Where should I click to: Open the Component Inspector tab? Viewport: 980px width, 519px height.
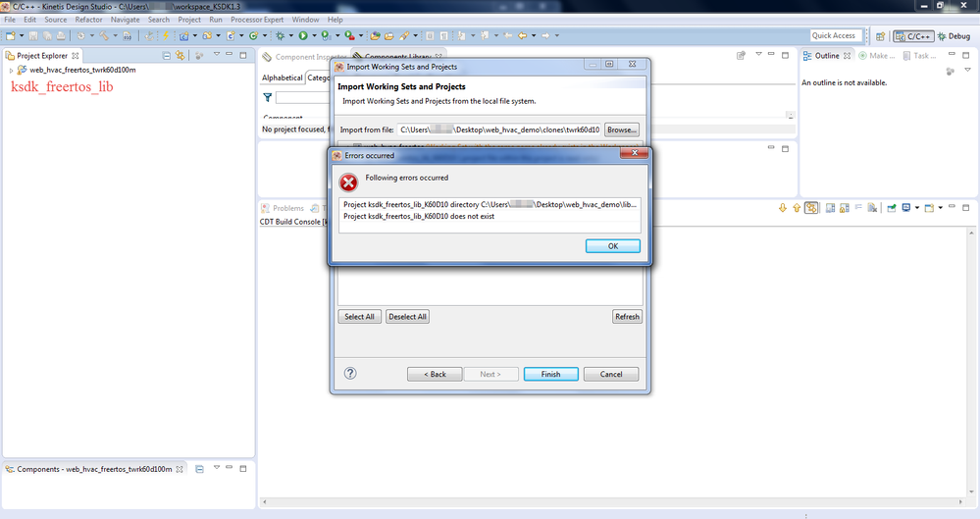coord(304,57)
